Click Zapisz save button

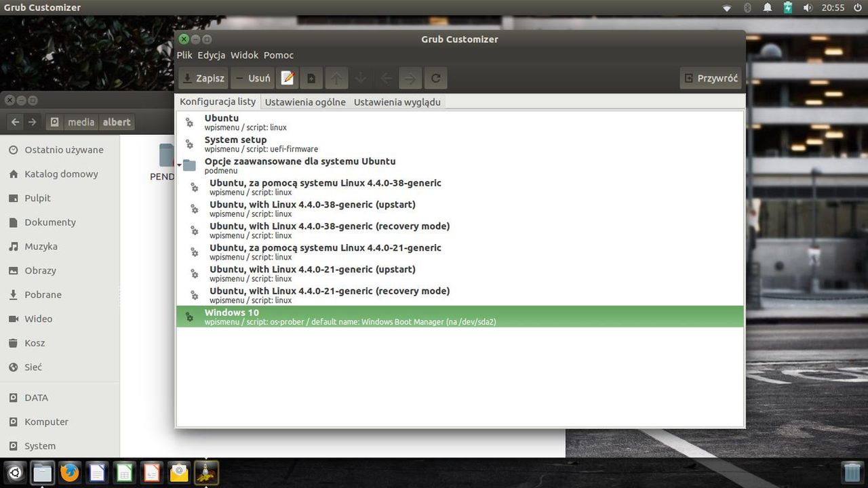point(203,78)
